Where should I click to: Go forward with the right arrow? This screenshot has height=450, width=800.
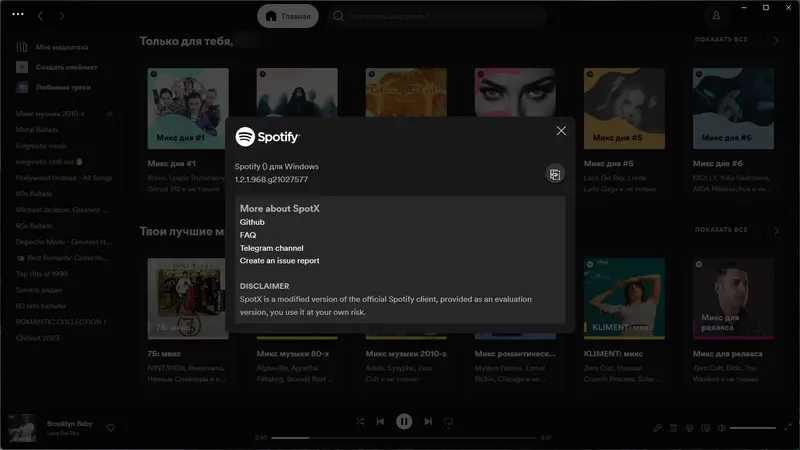click(62, 16)
